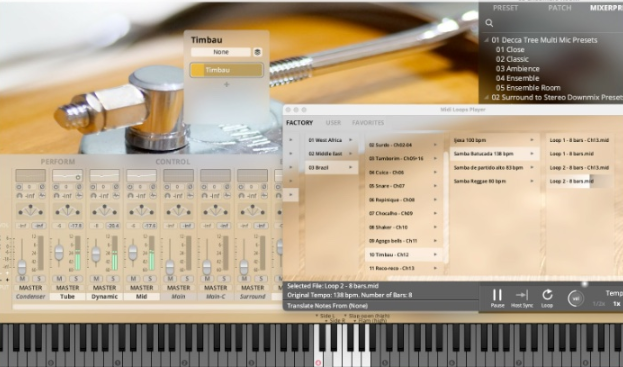Solo the Dynamic mixer channel
The width and height of the screenshot is (623, 367).
coord(113,278)
